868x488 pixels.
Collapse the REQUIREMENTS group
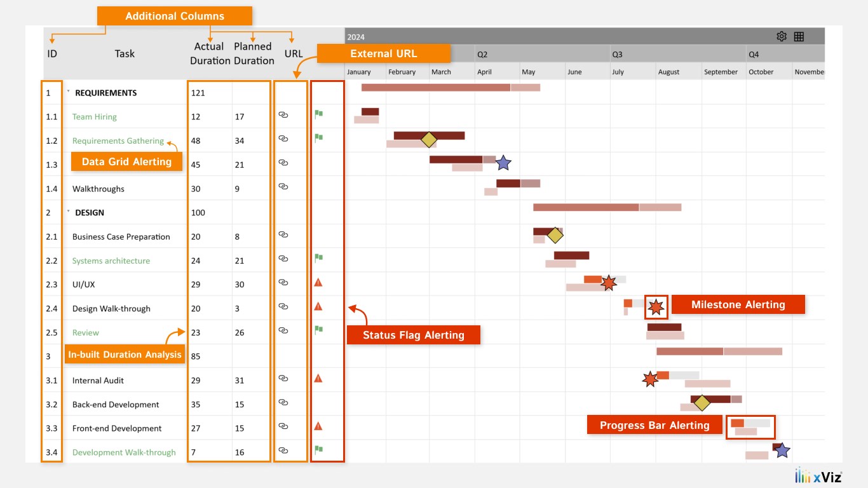[68, 91]
